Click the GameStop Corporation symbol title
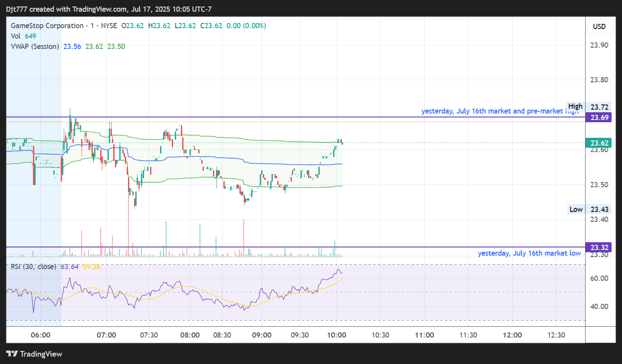 tap(47, 26)
